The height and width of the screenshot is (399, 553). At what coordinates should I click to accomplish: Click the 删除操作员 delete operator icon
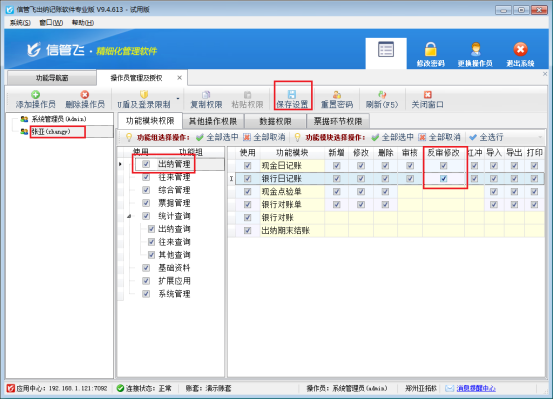(85, 94)
